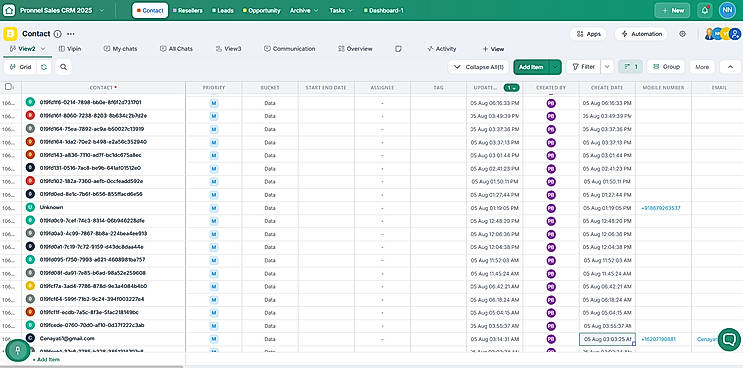Open the Vipin view tab
Viewport: 743px width, 368px height.
coord(70,49)
